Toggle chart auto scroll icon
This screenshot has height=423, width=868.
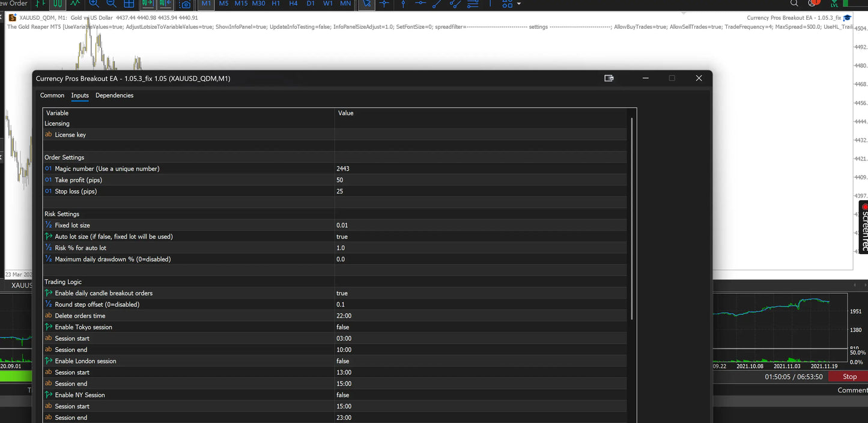coord(147,4)
